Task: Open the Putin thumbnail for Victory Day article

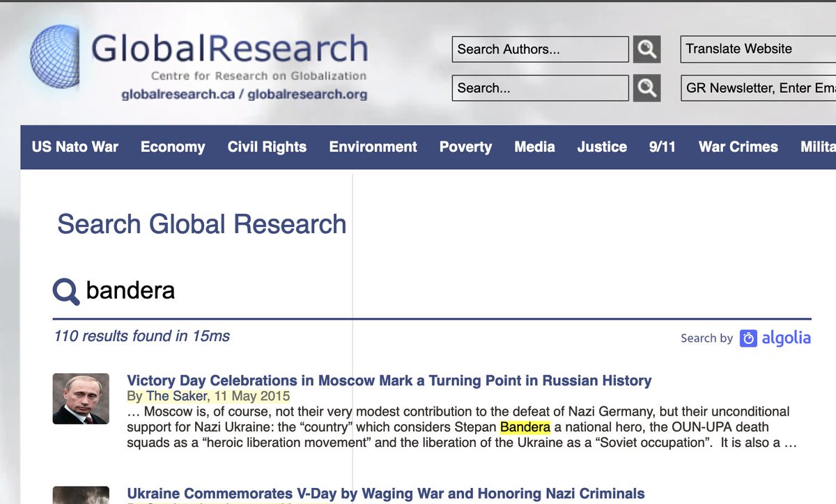Action: coord(81,399)
